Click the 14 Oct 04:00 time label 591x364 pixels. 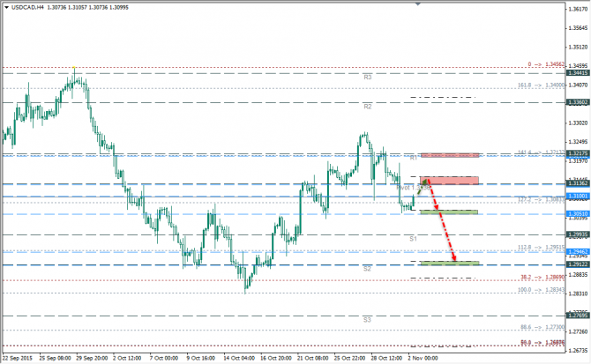click(x=238, y=358)
